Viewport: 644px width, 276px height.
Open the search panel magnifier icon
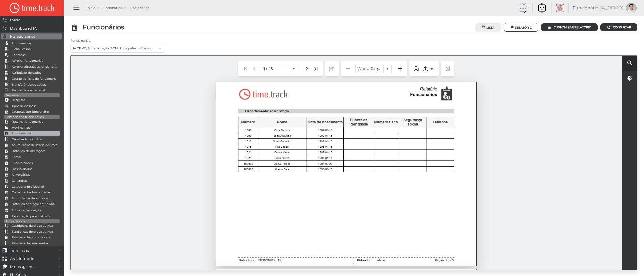click(x=630, y=63)
